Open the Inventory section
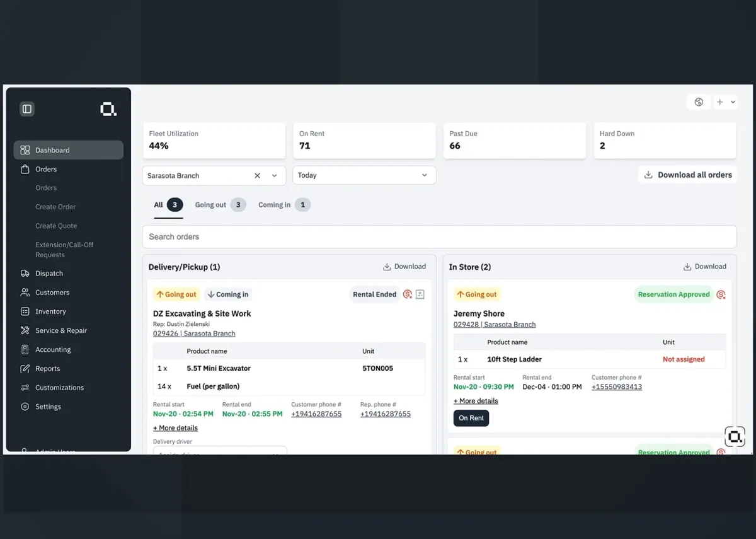This screenshot has height=539, width=756. point(49,311)
